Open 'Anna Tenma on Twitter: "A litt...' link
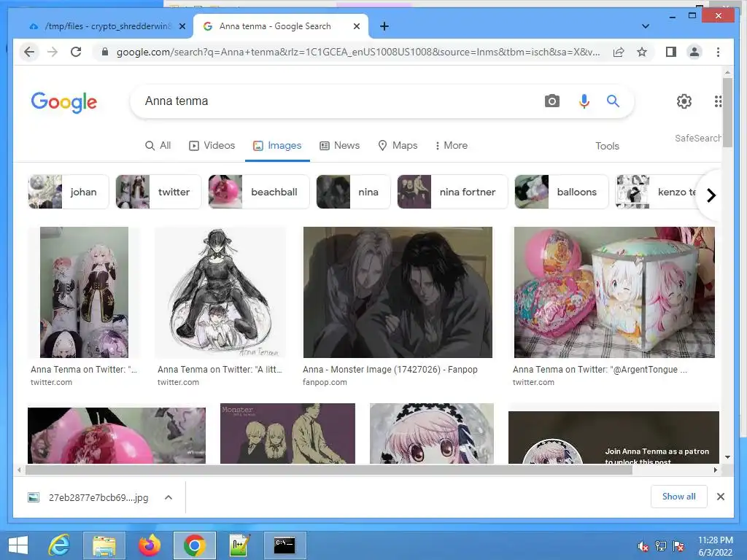This screenshot has height=560, width=747. [220, 370]
